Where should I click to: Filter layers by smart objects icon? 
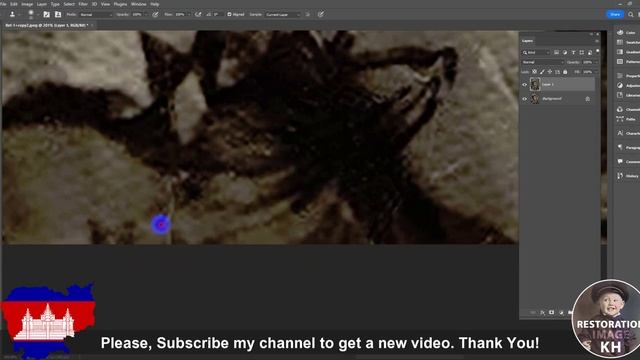pyautogui.click(x=590, y=53)
